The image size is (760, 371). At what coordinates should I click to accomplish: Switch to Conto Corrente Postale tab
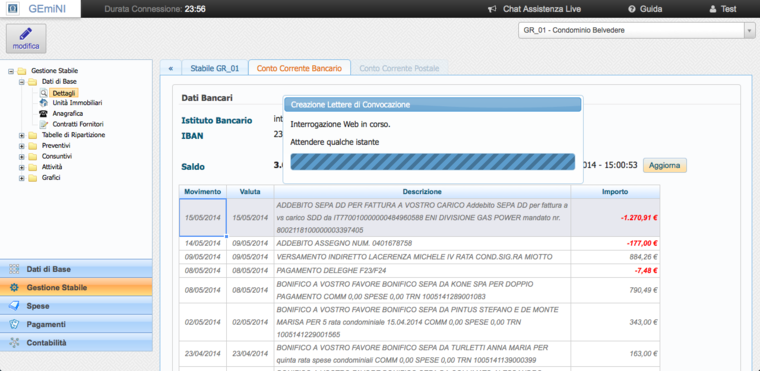[x=399, y=68]
